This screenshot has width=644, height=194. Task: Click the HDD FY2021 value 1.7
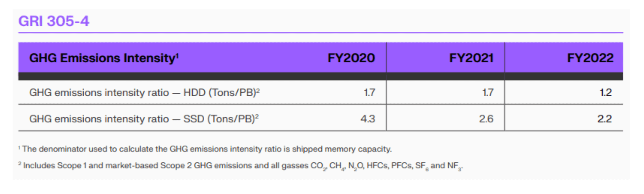click(488, 93)
